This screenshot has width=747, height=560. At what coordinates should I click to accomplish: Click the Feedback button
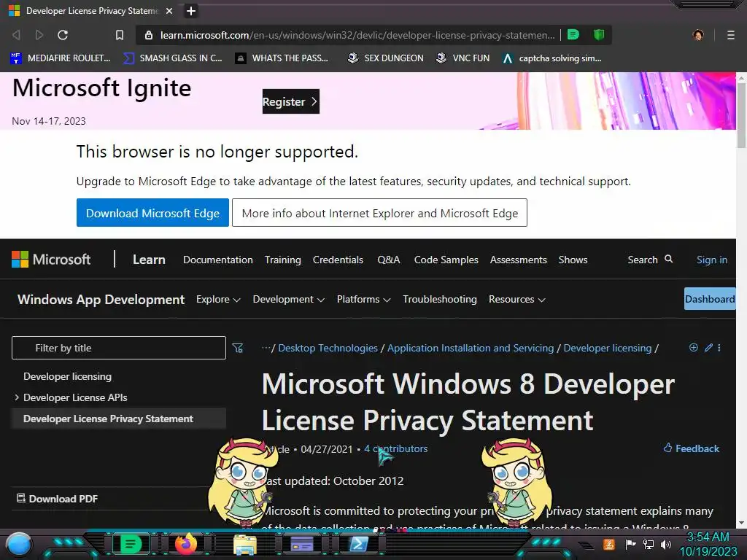coord(692,448)
